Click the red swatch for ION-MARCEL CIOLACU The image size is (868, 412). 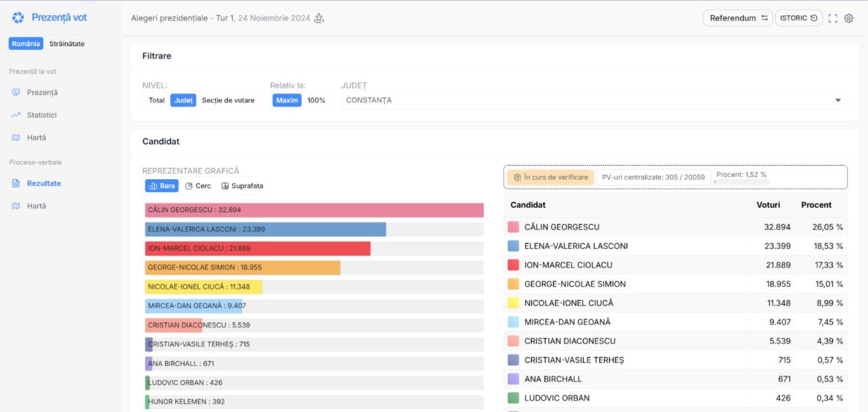pos(513,265)
